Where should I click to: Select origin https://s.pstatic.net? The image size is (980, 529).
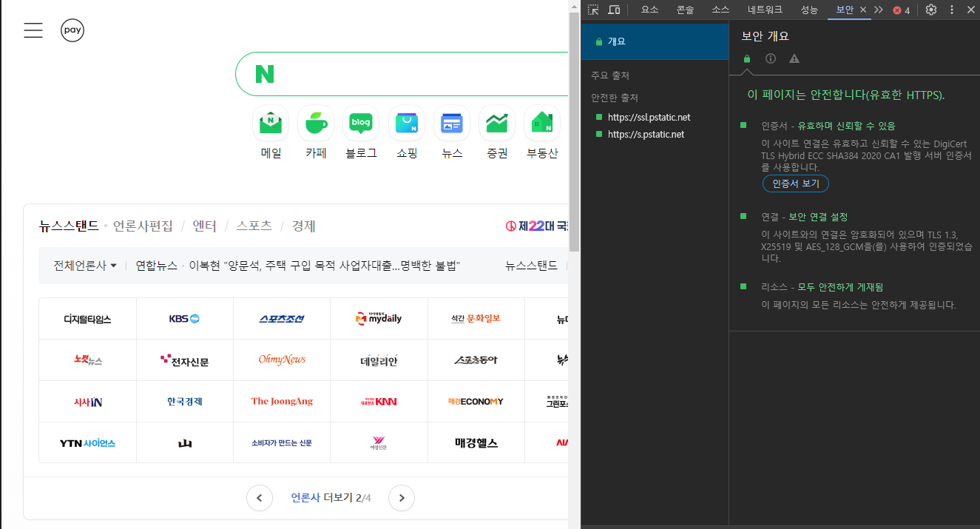click(x=646, y=134)
